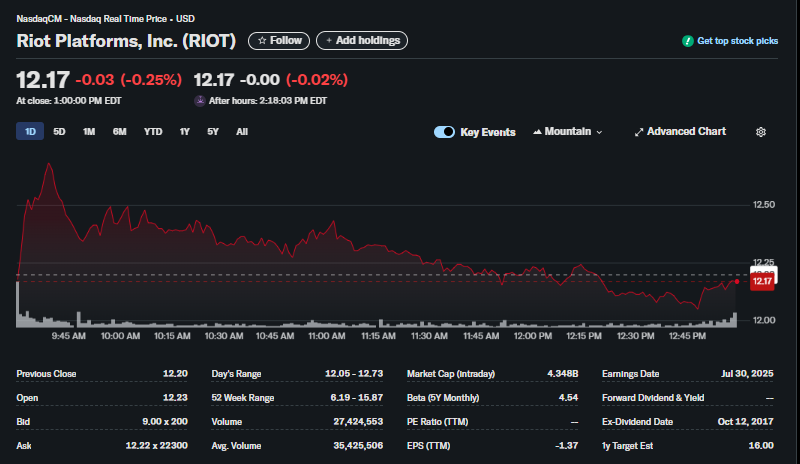The width and height of the screenshot is (800, 464).
Task: Show the All time range
Action: (x=242, y=132)
